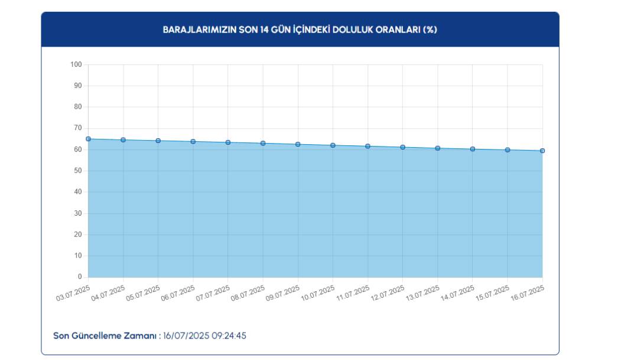Click the x-axis label 12.07.2025
The image size is (631, 364).
388,293
